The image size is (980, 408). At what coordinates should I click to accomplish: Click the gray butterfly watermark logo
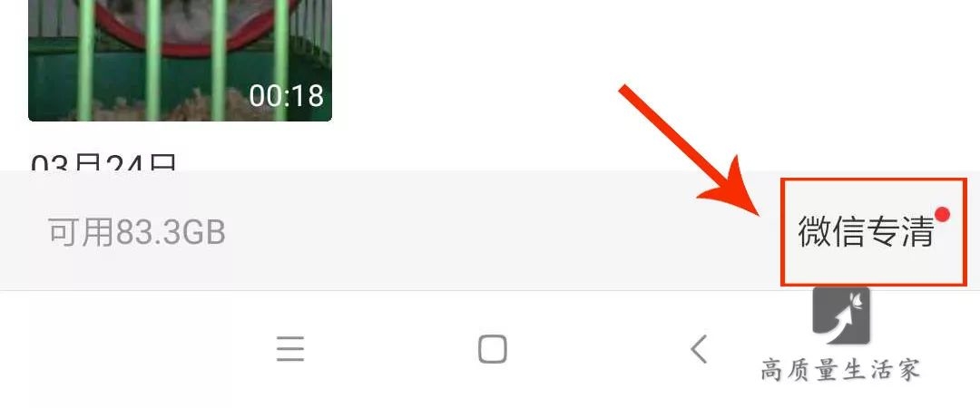(x=841, y=316)
